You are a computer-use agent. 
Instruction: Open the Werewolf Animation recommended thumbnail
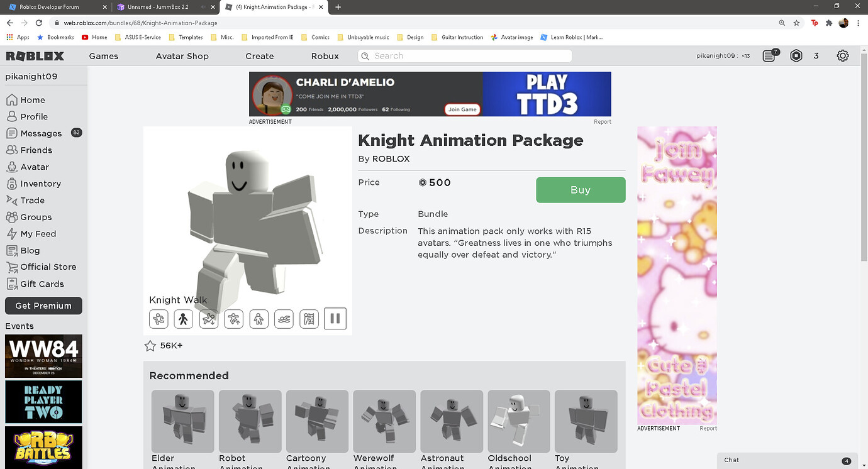(x=384, y=421)
